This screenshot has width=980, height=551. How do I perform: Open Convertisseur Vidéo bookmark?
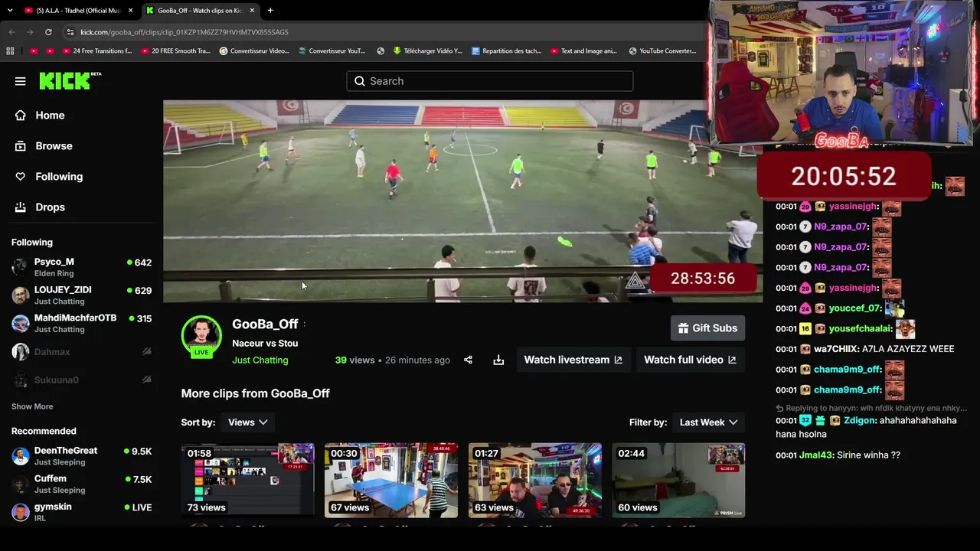(254, 51)
